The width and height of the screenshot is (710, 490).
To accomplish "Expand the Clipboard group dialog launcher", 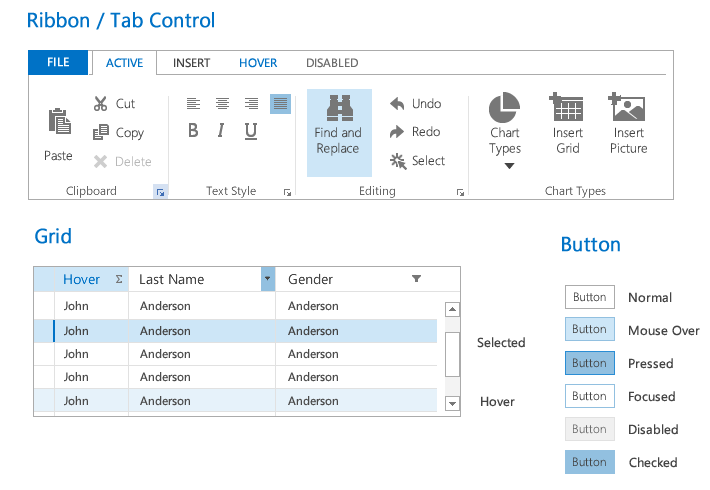I will 159,191.
